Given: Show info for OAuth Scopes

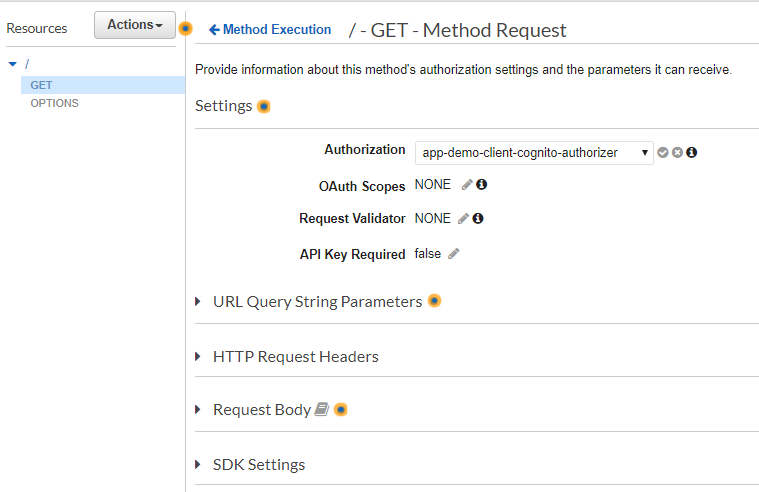Looking at the screenshot, I should [x=481, y=185].
